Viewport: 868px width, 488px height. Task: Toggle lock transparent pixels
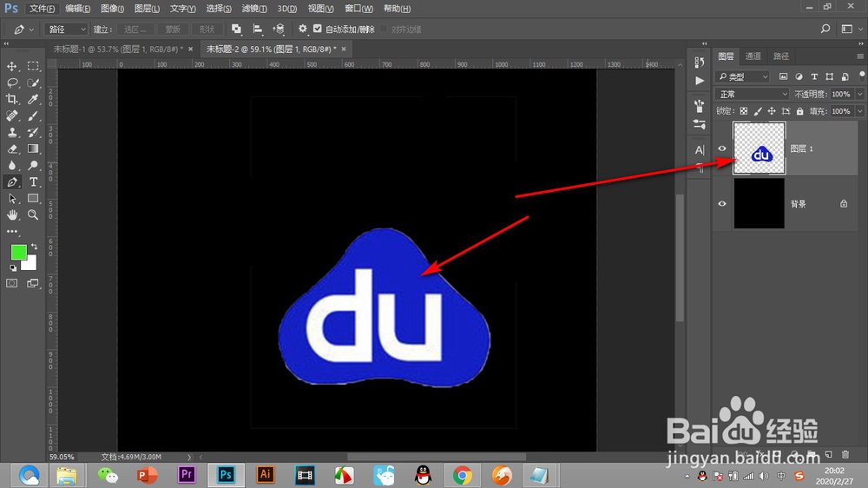[x=744, y=111]
